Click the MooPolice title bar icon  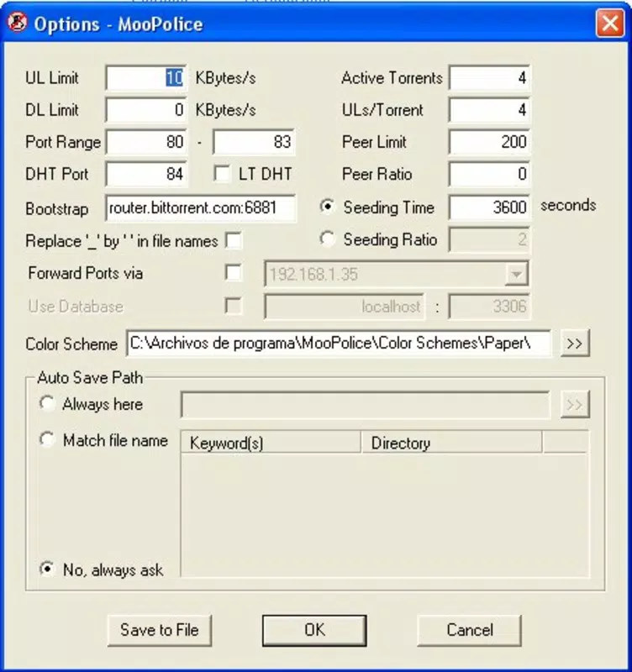coord(18,23)
